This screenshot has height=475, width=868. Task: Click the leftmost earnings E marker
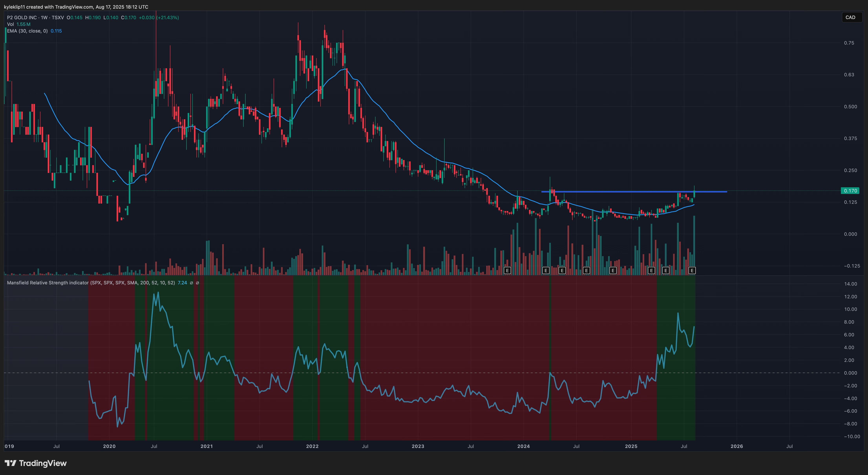(507, 270)
